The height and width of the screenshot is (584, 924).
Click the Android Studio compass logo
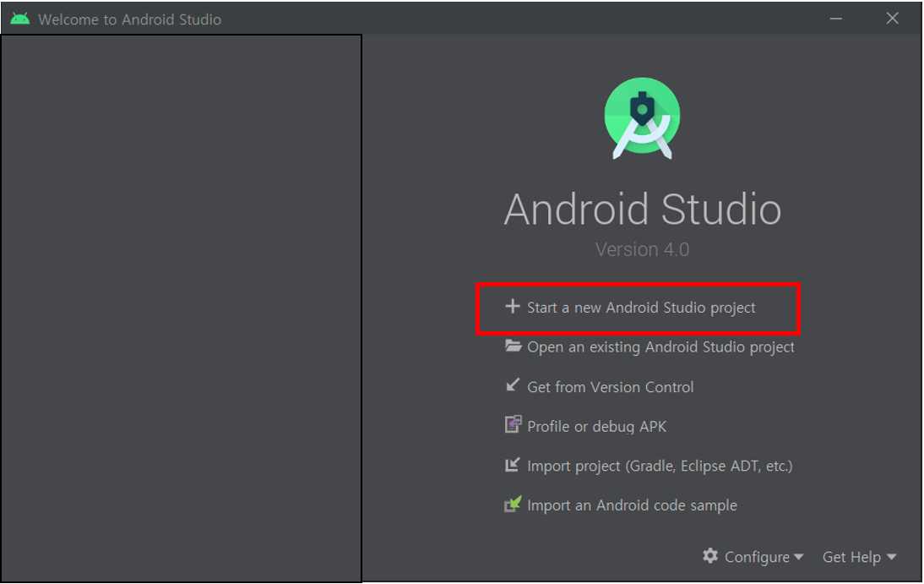coord(642,118)
